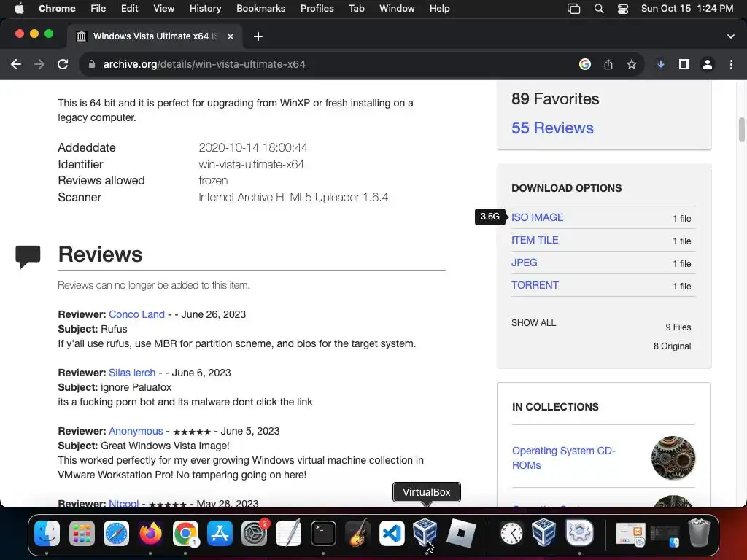
Task: Reload the archive.org page
Action: [63, 64]
